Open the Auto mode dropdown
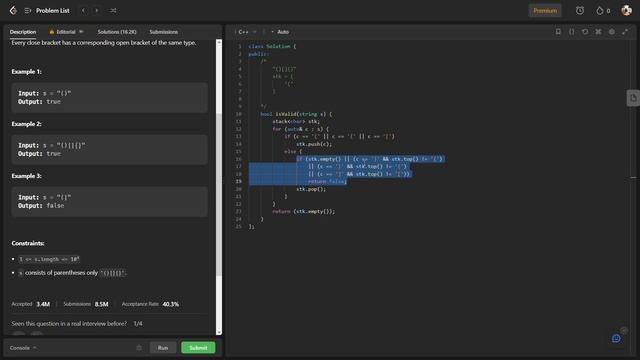This screenshot has width=640, height=360. pos(280,32)
